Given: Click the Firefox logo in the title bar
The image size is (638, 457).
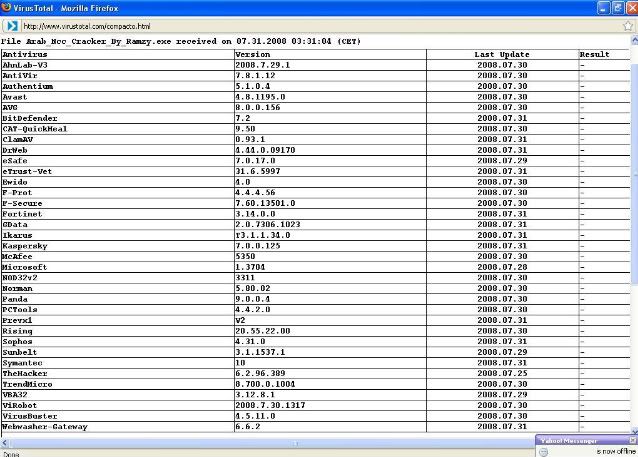Looking at the screenshot, I should (6, 7).
